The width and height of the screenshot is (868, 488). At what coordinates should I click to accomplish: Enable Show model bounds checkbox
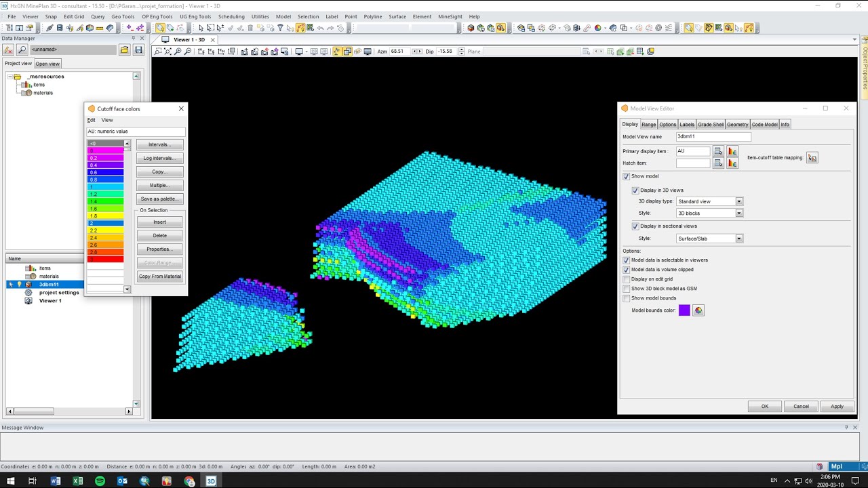point(627,298)
